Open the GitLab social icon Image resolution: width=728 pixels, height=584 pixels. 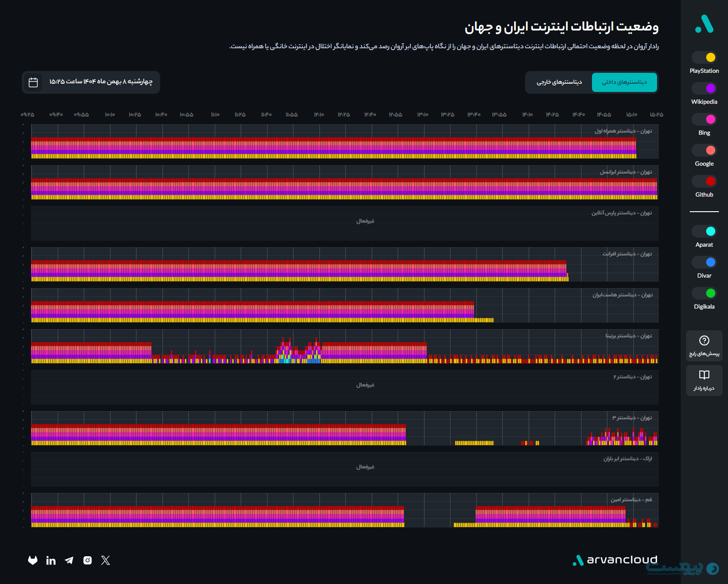tap(33, 560)
